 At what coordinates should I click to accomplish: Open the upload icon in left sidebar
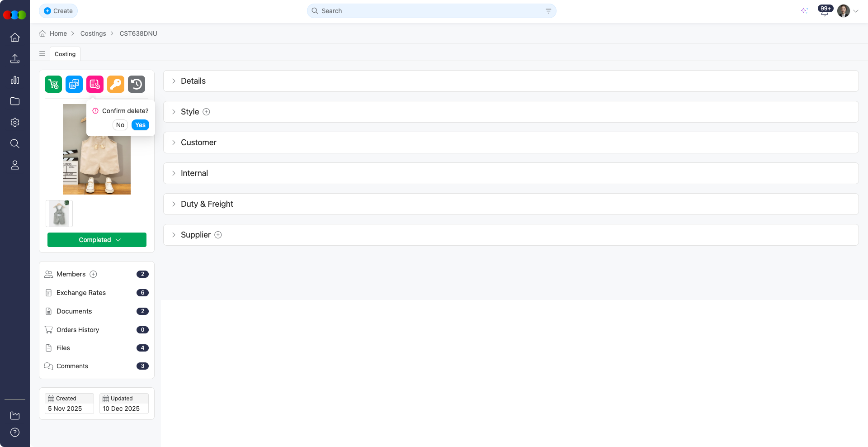point(15,59)
